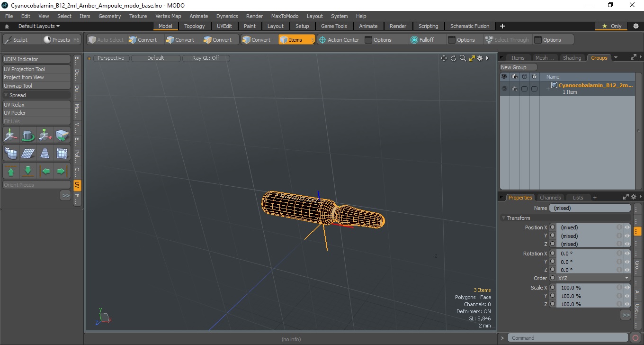
Task: Click viewport pan (move arrows) icon
Action: pyautogui.click(x=444, y=58)
